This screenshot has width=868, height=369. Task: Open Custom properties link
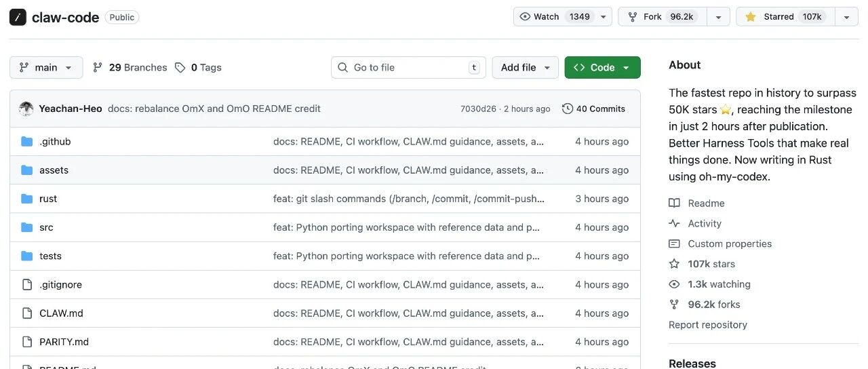[730, 244]
